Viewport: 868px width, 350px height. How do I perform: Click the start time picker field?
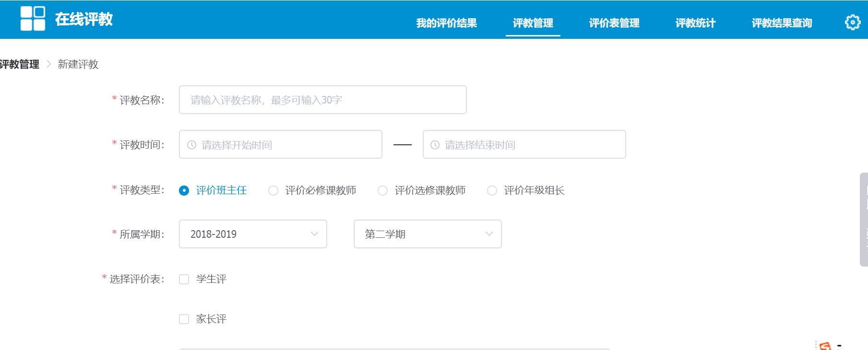[281, 144]
